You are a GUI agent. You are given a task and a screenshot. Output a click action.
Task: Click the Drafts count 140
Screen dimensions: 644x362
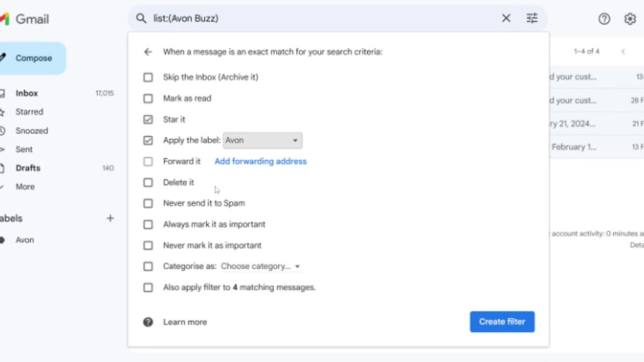click(x=108, y=168)
